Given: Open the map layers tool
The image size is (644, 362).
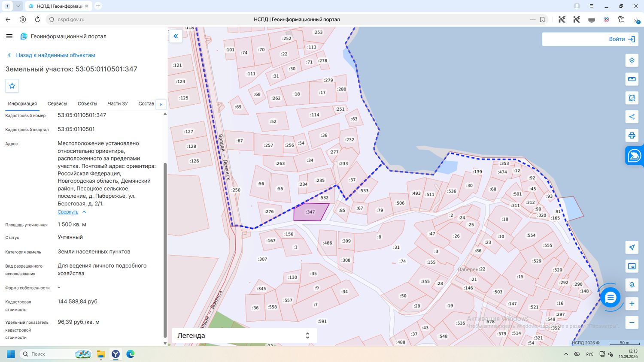Looking at the screenshot, I should pyautogui.click(x=632, y=60).
